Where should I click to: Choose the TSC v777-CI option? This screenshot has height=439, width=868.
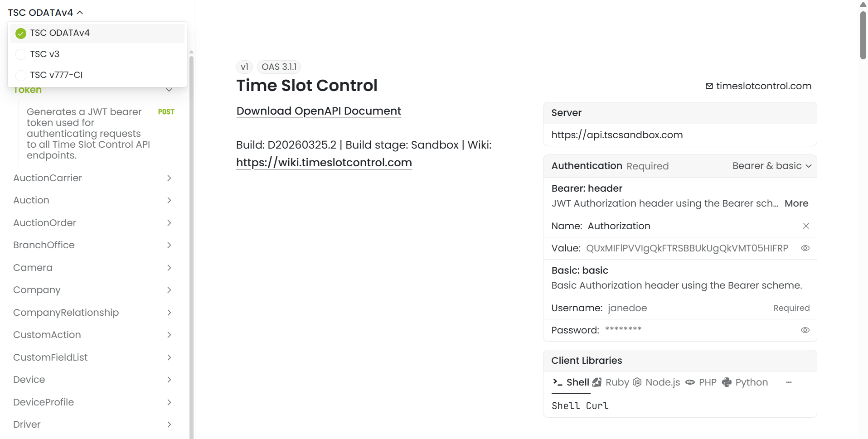(x=21, y=75)
